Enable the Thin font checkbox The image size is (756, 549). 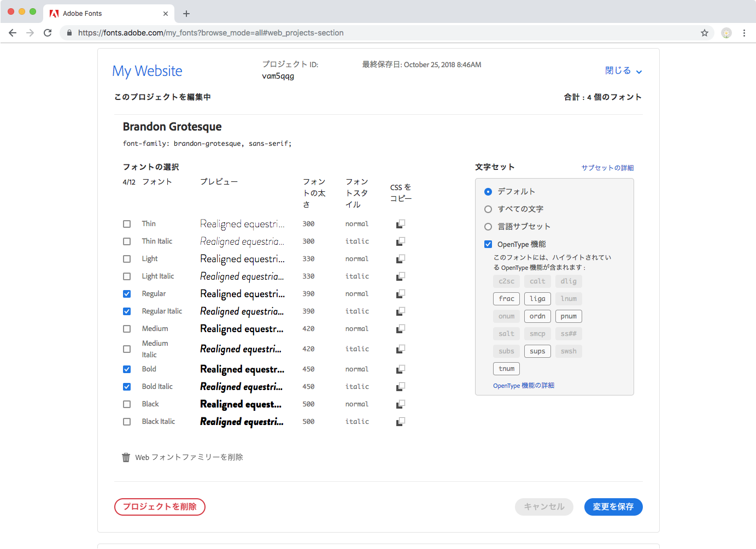[x=127, y=224]
